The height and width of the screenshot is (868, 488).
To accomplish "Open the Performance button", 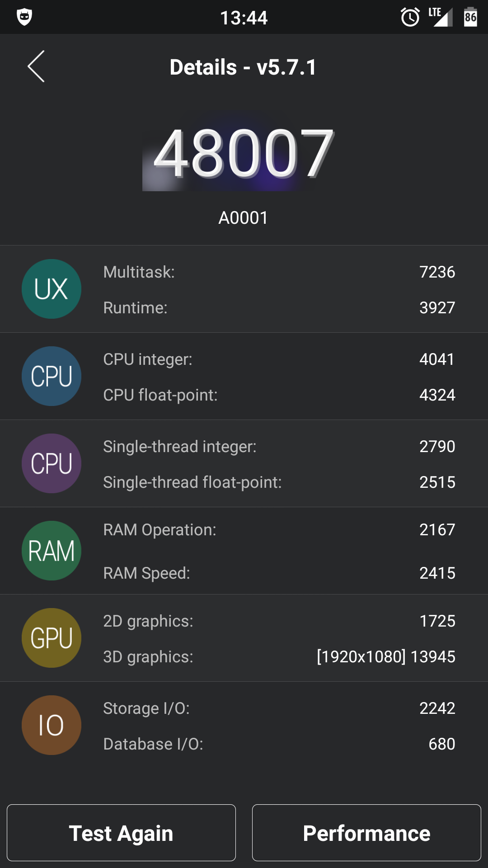I will [366, 833].
